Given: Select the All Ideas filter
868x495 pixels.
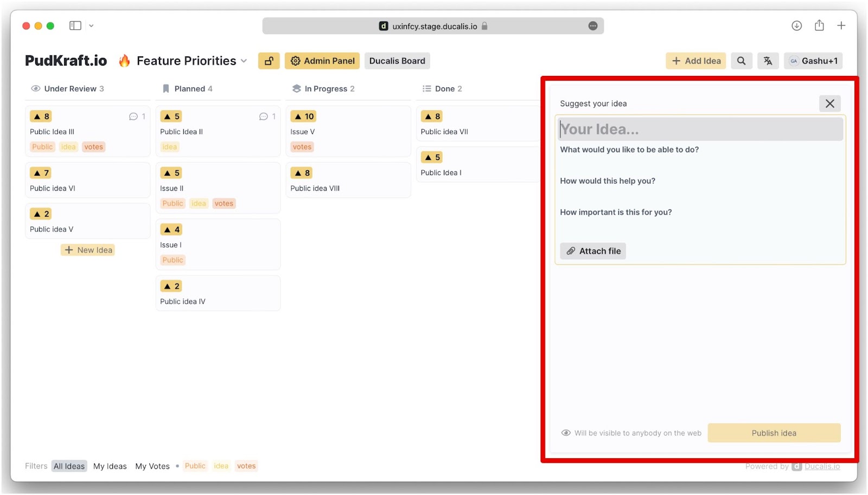Looking at the screenshot, I should click(69, 466).
